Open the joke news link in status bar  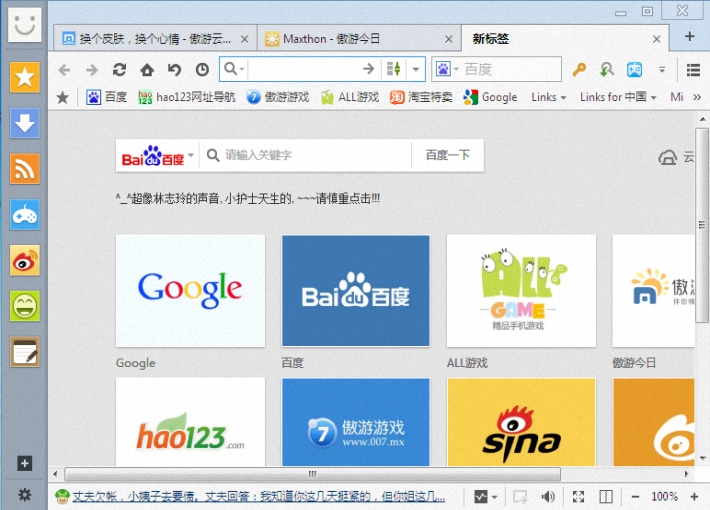[259, 497]
